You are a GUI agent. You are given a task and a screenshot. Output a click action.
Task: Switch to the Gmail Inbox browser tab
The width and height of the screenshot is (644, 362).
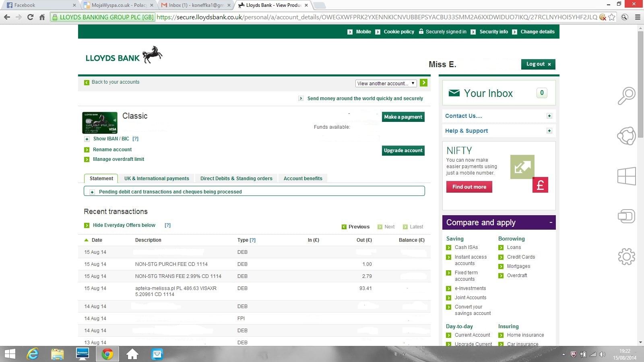pyautogui.click(x=196, y=5)
